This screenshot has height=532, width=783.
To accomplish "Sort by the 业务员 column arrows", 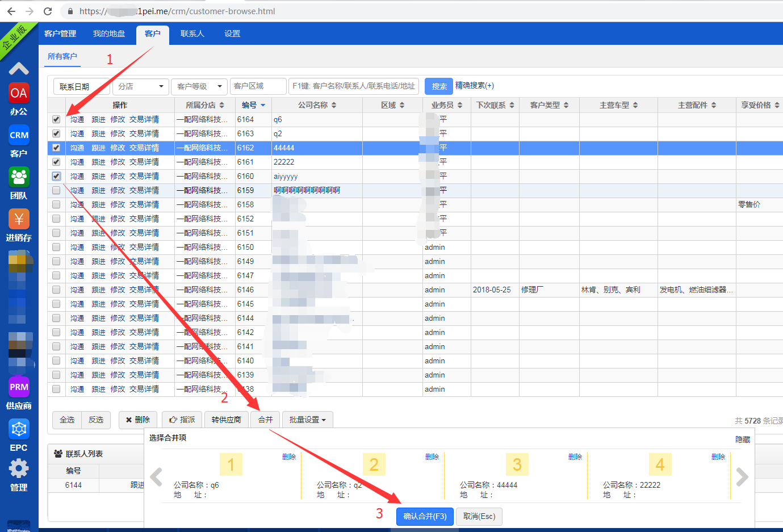I will (460, 105).
